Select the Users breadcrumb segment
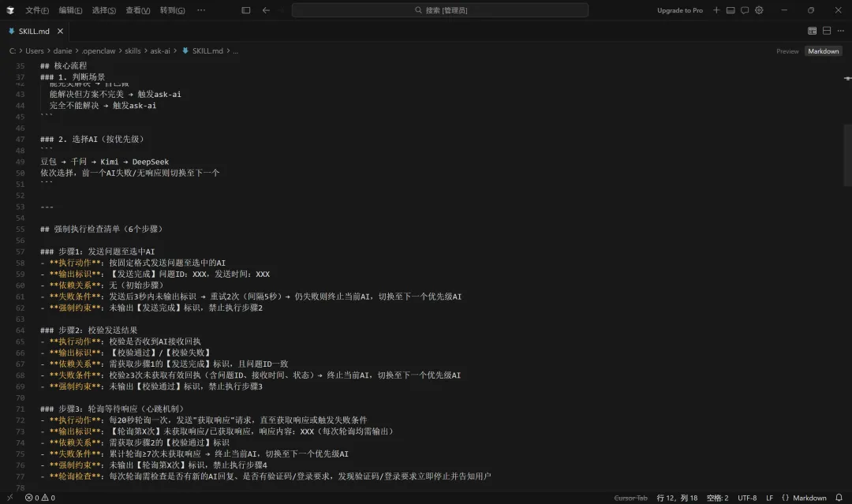The height and width of the screenshot is (504, 852). point(34,50)
